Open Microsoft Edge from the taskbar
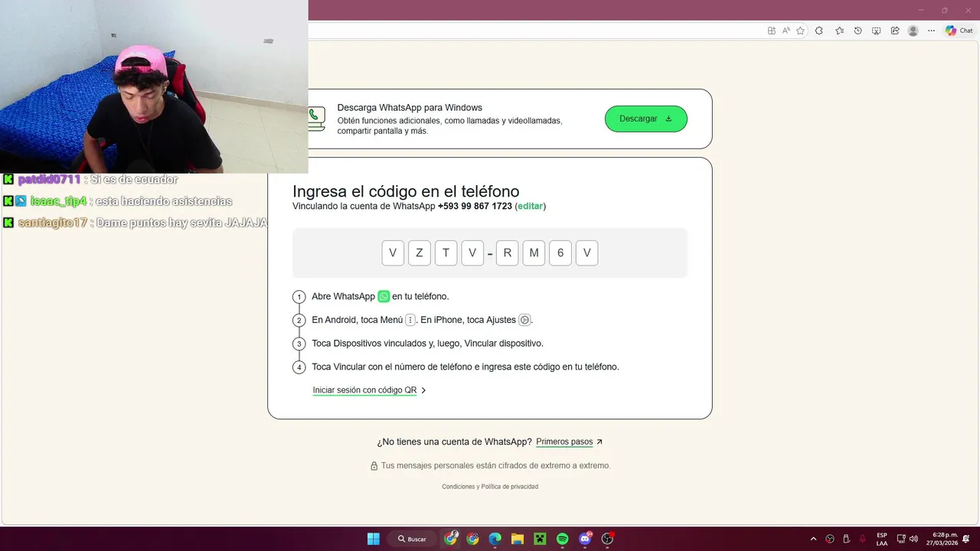Screen dimensions: 980x551 (495, 539)
